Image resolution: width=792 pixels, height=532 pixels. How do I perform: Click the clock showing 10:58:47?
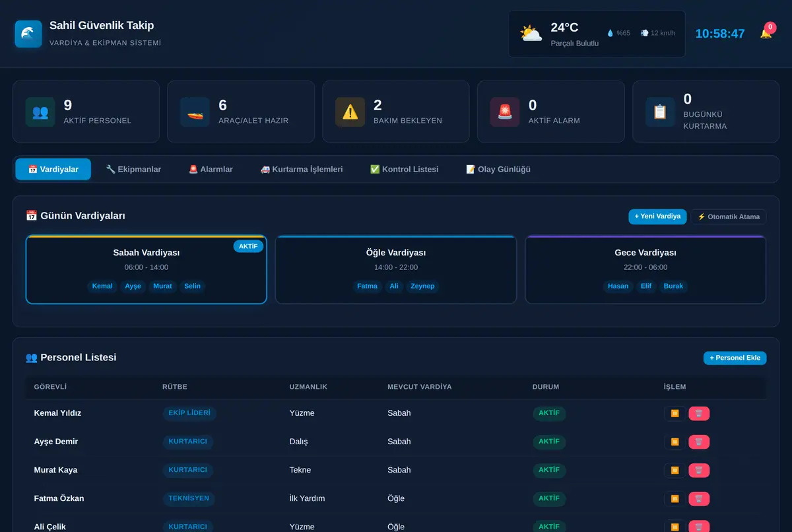720,34
